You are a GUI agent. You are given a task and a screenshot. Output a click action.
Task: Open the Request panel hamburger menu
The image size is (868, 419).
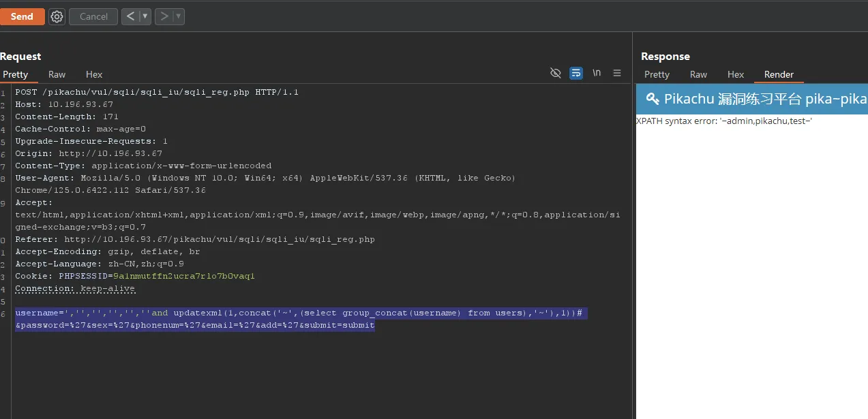pos(617,73)
